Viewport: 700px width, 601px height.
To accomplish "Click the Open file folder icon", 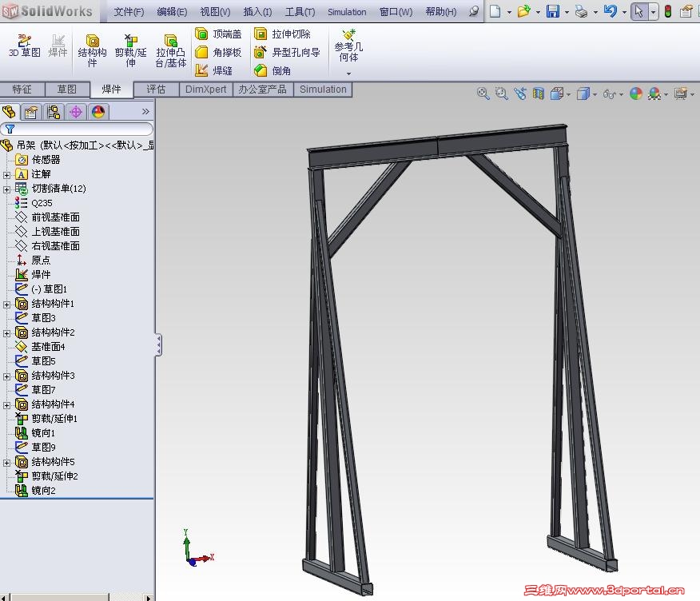I will click(x=523, y=11).
